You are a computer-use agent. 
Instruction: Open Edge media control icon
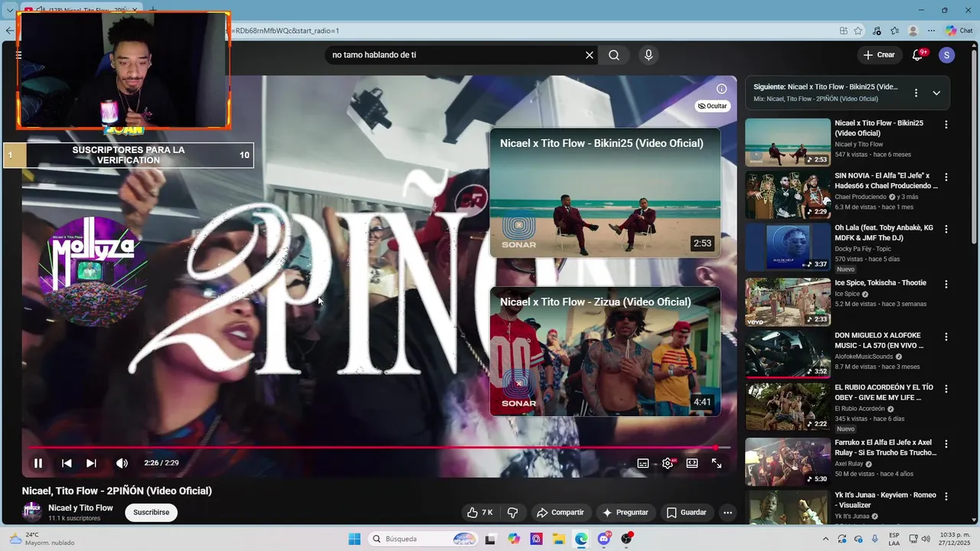pyautogui.click(x=877, y=31)
